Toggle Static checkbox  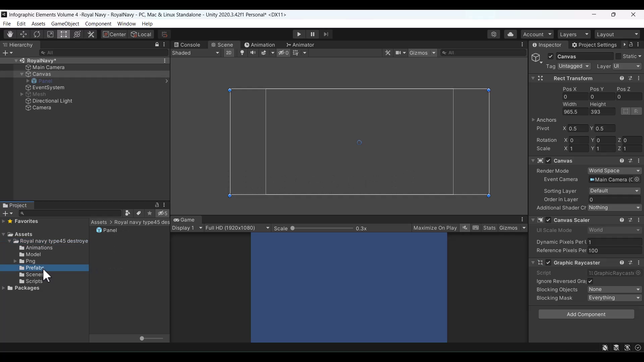[618, 56]
